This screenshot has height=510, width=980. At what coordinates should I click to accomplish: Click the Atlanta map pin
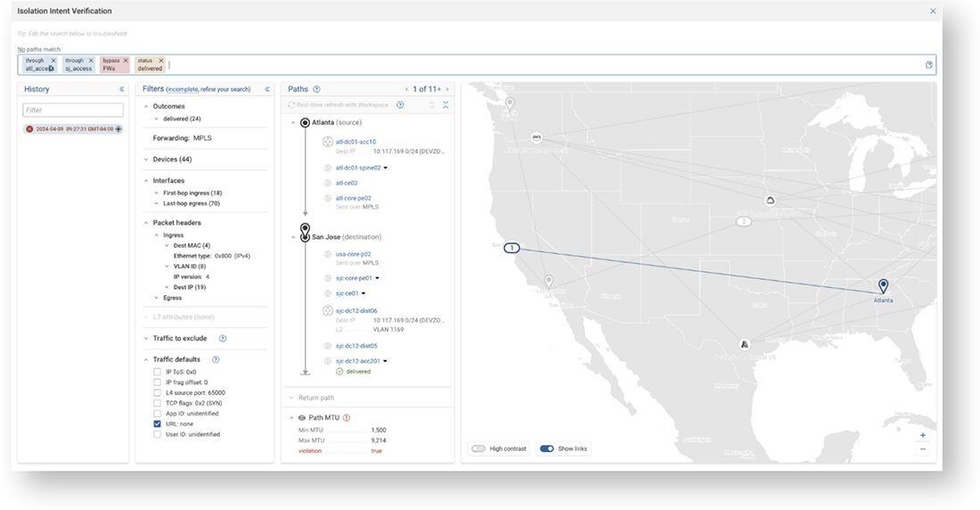[883, 285]
